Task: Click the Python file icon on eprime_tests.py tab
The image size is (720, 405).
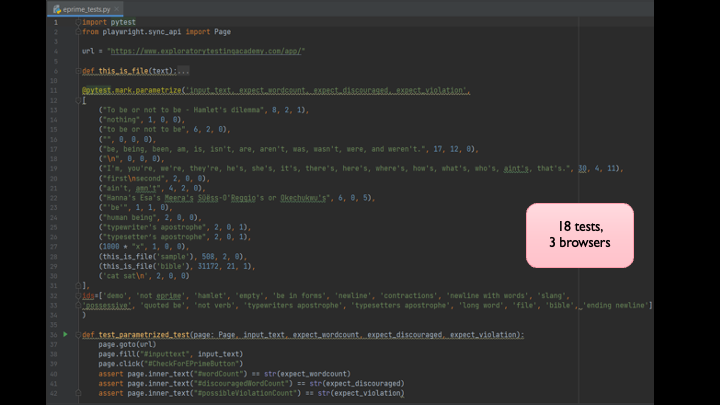Action: pyautogui.click(x=57, y=9)
